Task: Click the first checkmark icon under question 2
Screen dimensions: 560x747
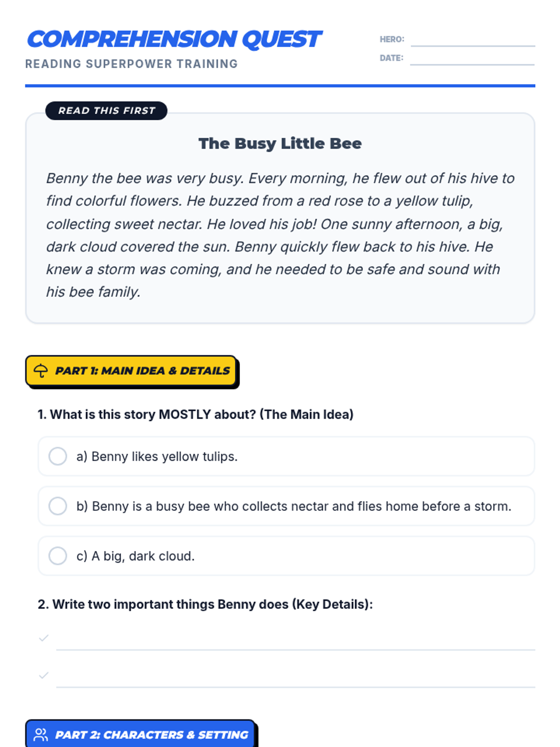Action: pos(44,638)
